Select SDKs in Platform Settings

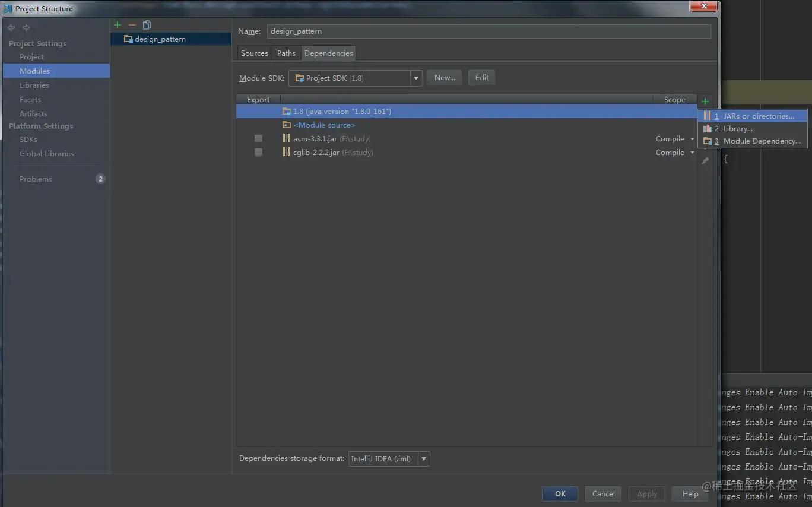(x=56, y=139)
